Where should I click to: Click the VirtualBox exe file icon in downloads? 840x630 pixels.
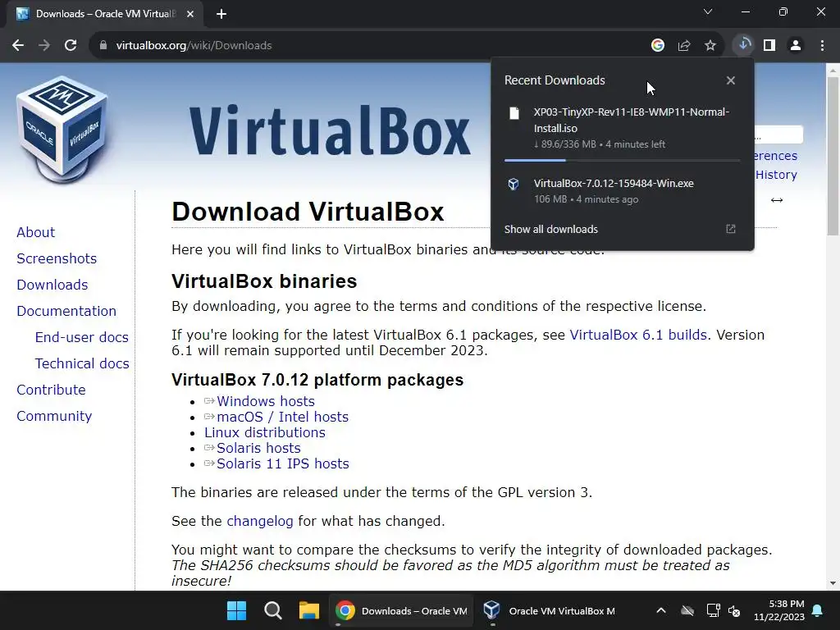[514, 185]
